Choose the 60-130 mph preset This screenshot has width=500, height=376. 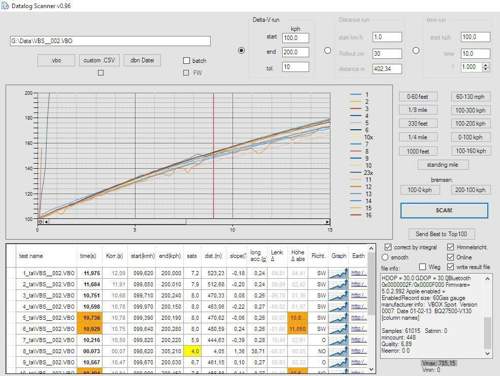coord(470,97)
